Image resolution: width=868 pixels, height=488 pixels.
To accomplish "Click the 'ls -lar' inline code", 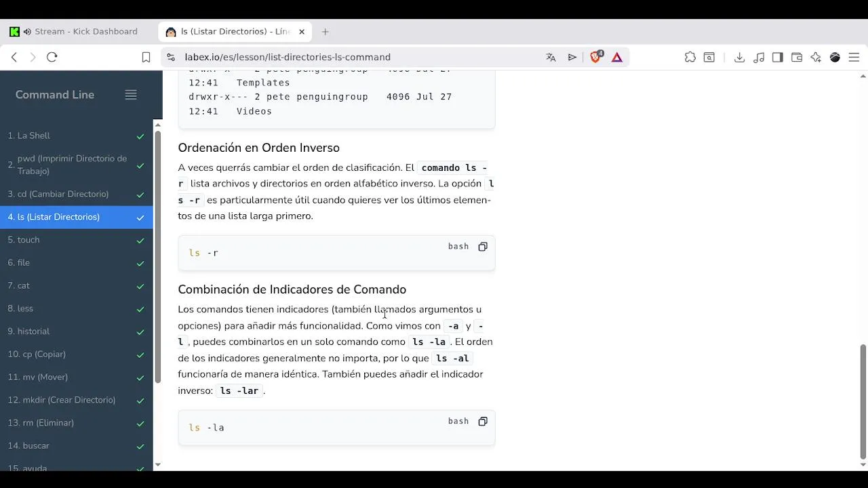I will [239, 391].
